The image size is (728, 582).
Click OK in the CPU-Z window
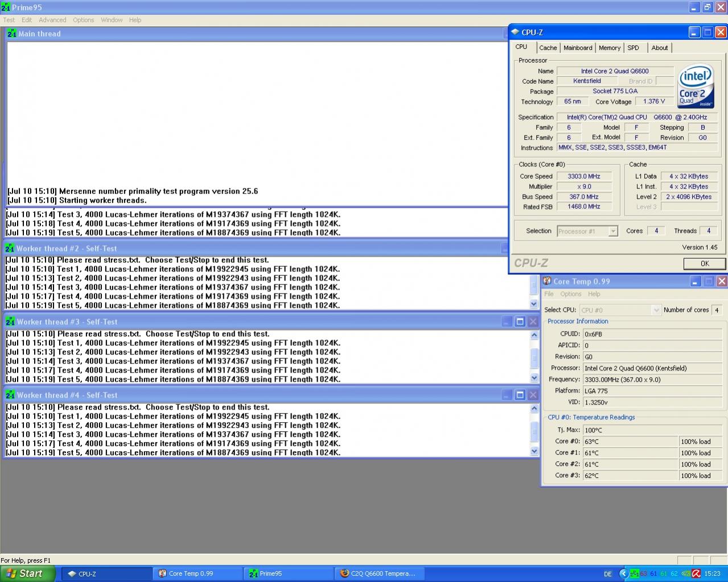(705, 263)
